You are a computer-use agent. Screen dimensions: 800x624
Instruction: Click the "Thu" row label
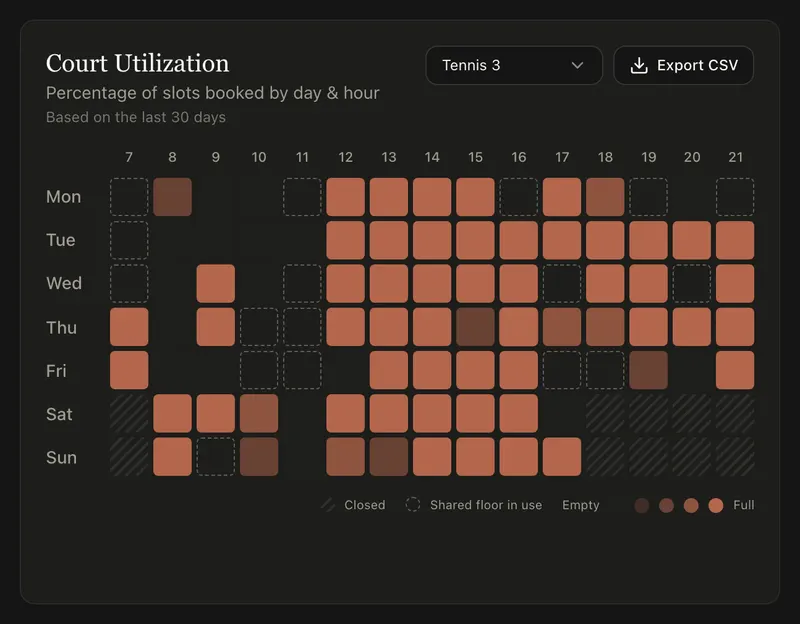(61, 328)
